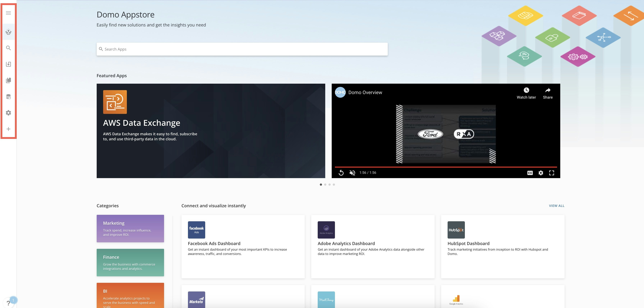
Task: Toggle closed captions on the video
Action: click(530, 173)
